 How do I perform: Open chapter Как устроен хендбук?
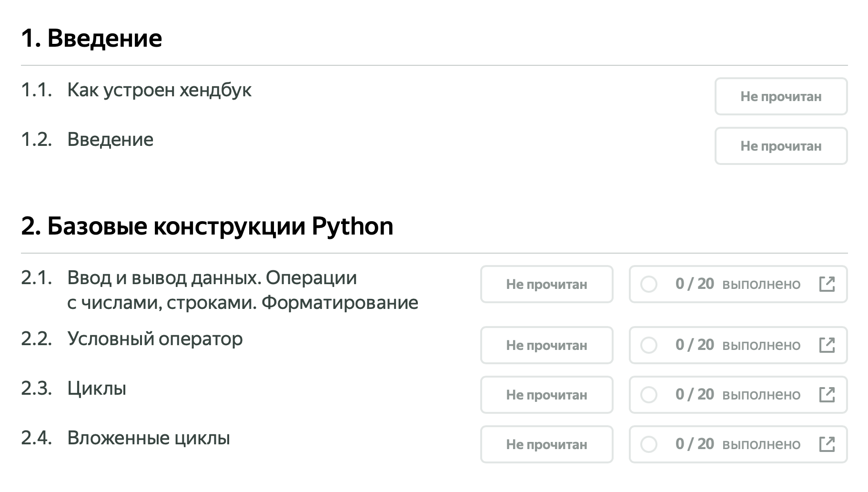pos(159,90)
